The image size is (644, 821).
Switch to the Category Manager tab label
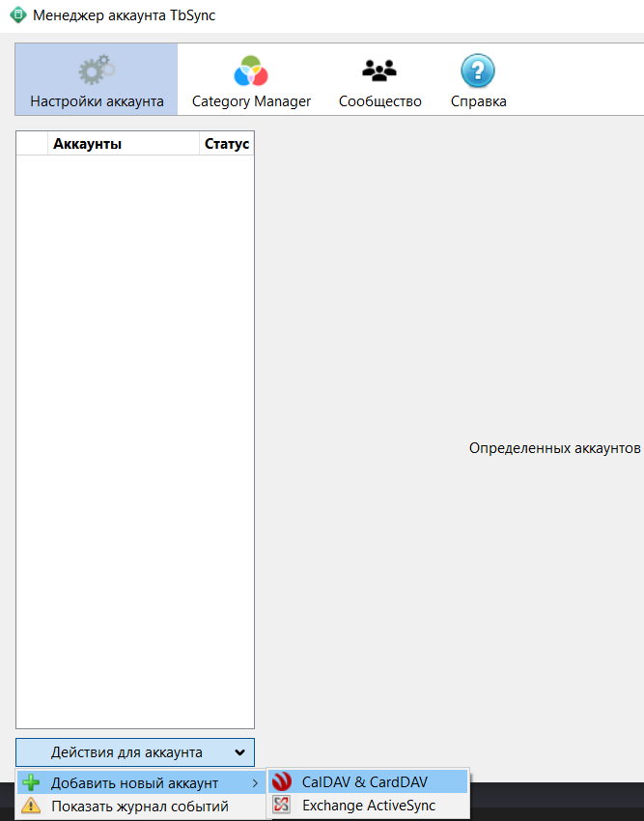point(251,101)
